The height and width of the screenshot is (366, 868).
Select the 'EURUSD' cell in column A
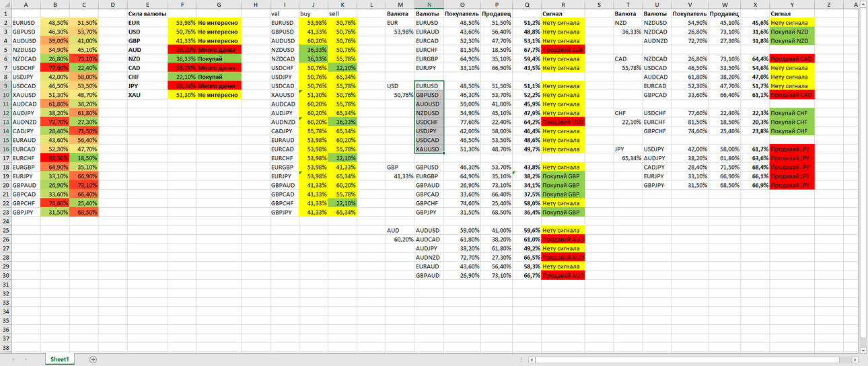(x=26, y=22)
